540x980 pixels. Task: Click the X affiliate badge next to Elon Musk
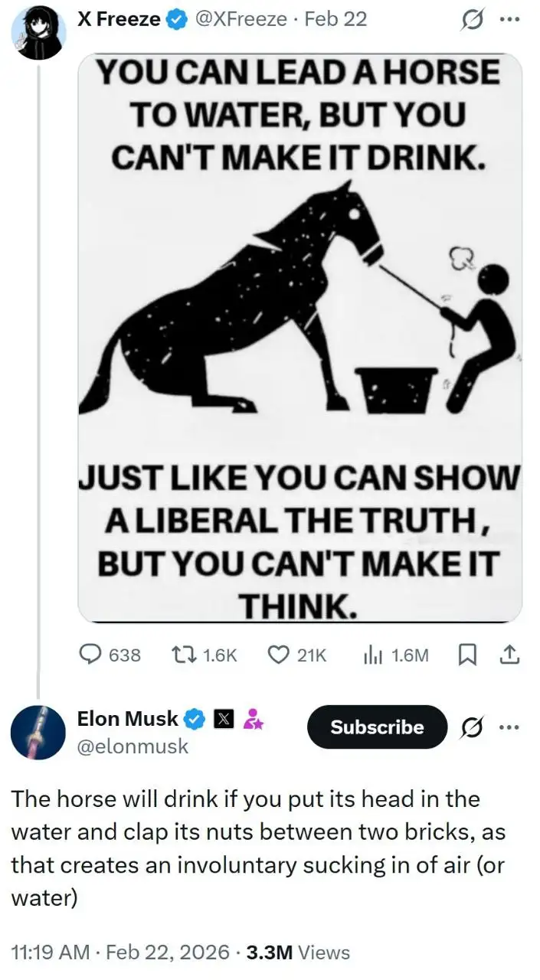(x=224, y=718)
